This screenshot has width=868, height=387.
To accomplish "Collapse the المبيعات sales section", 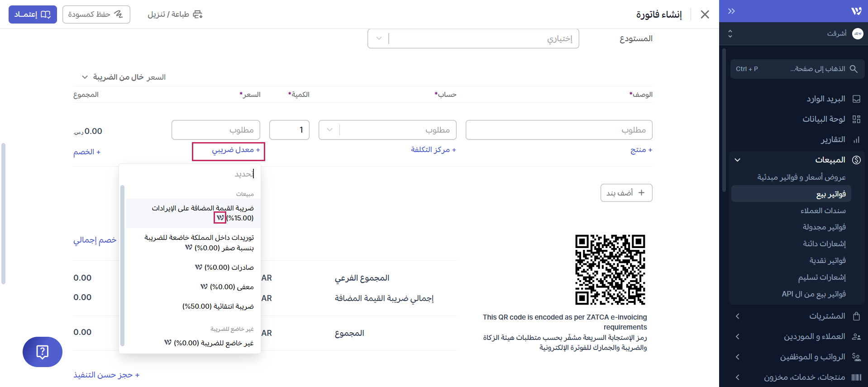I will point(738,160).
